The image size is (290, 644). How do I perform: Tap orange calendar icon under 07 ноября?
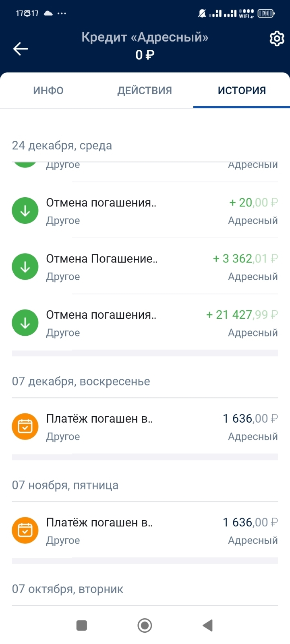tap(25, 530)
